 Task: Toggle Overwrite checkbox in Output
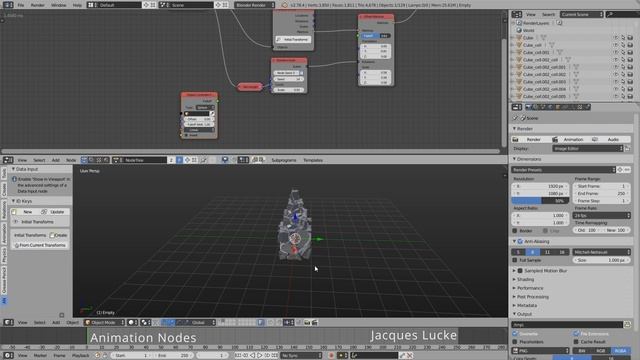pos(515,334)
